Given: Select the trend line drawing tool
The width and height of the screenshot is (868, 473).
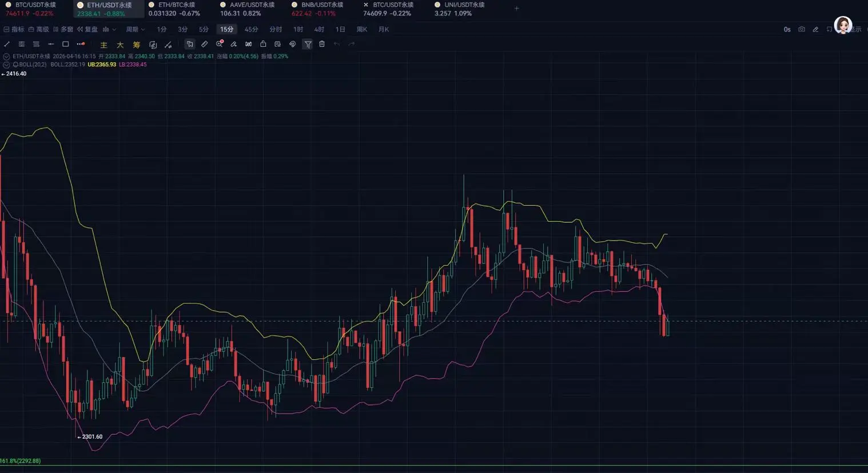Looking at the screenshot, I should point(7,44).
